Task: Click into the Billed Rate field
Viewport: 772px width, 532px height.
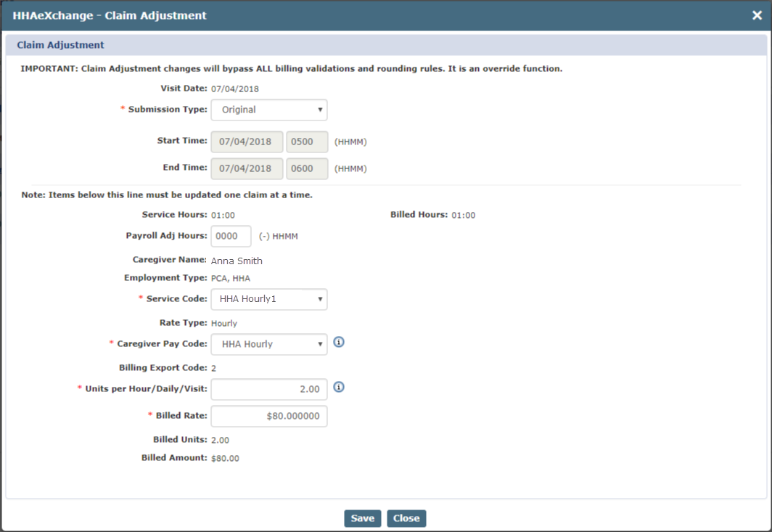Action: coord(269,416)
